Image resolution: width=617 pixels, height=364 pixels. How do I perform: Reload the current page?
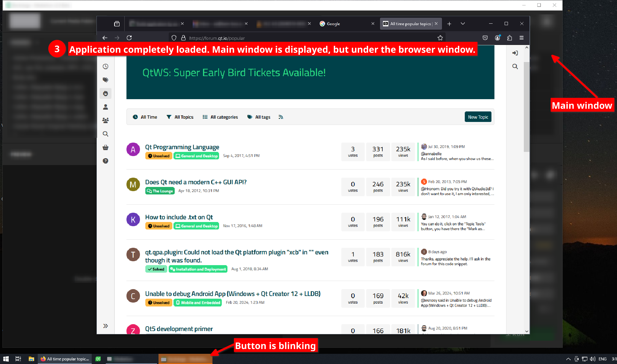129,38
